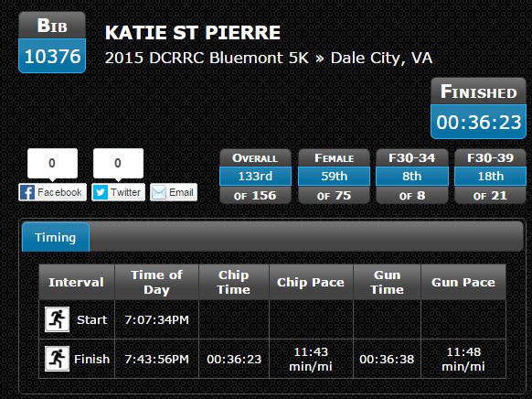532x399 pixels.
Task: Click the Gun Pace column header
Action: pyautogui.click(x=463, y=282)
